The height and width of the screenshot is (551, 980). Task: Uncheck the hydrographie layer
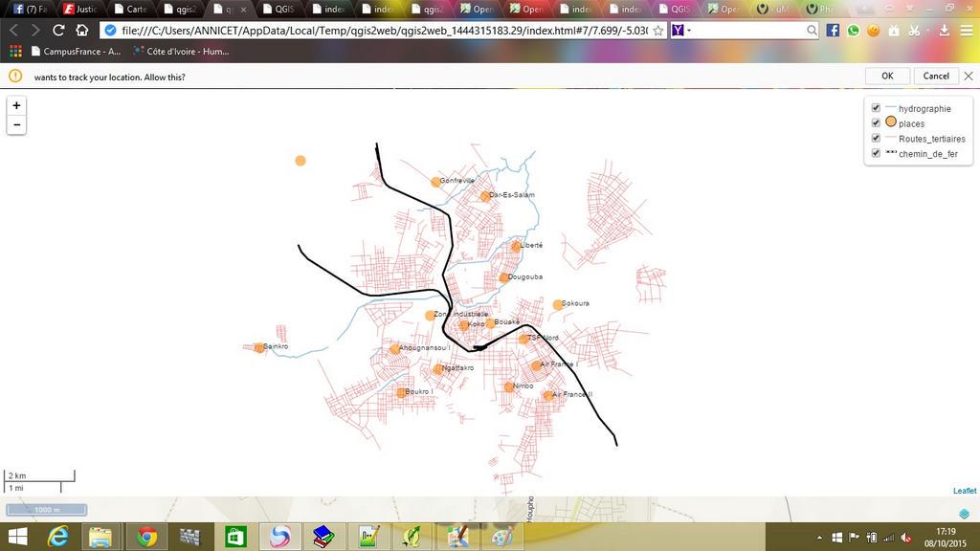(876, 108)
